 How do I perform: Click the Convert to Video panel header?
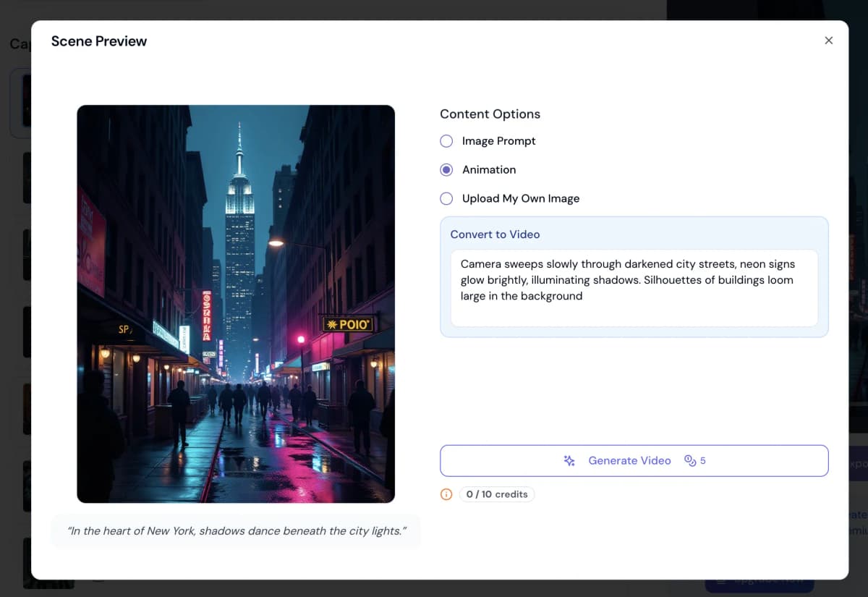click(495, 234)
